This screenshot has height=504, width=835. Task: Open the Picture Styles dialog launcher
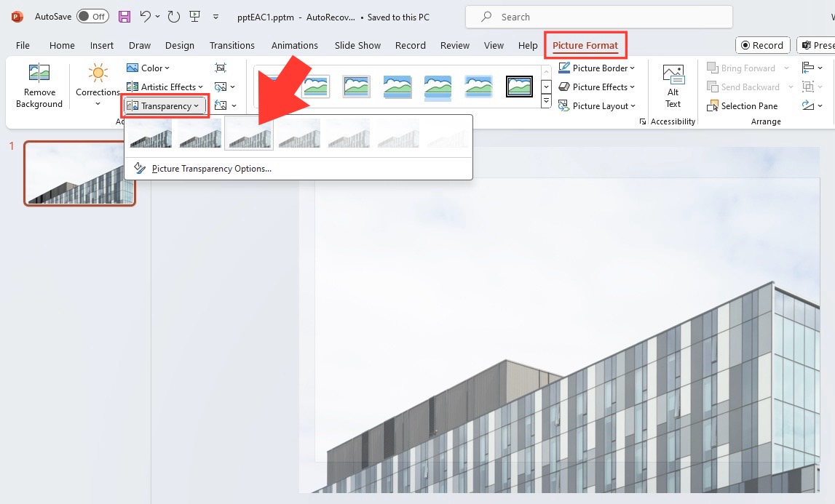click(643, 122)
